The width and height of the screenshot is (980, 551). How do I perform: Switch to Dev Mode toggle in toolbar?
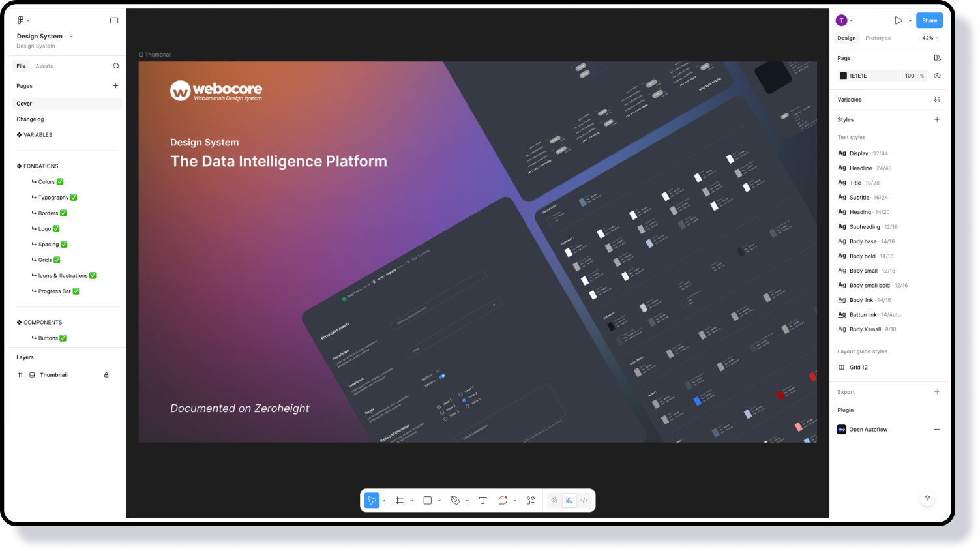click(584, 501)
